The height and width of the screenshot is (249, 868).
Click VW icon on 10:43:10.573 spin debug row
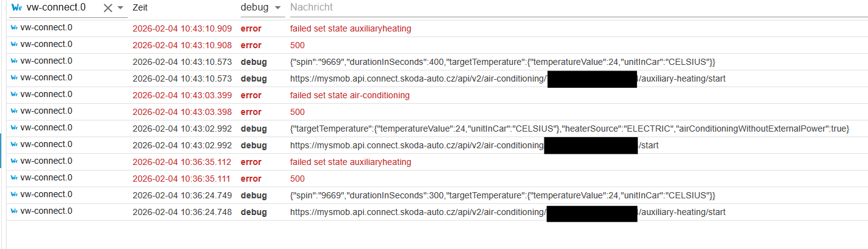(14, 62)
